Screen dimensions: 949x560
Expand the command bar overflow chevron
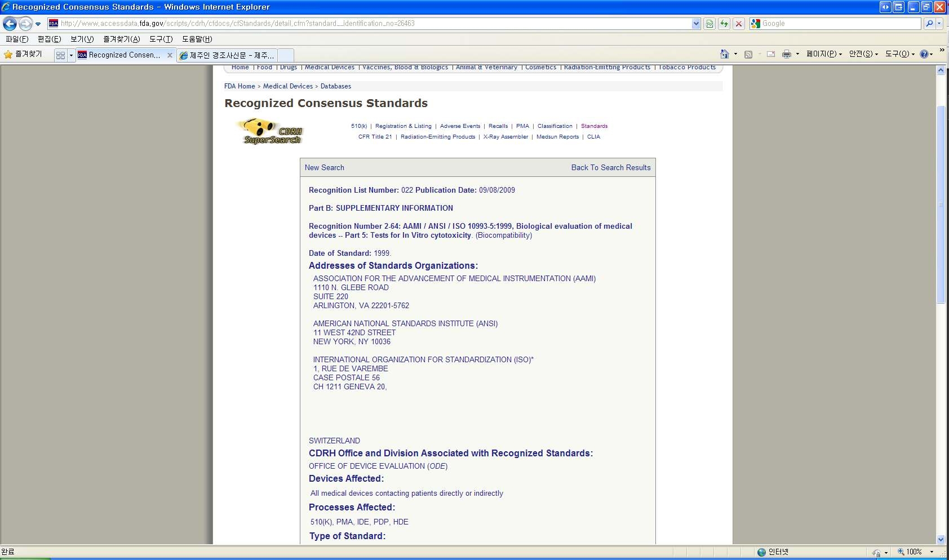(942, 51)
